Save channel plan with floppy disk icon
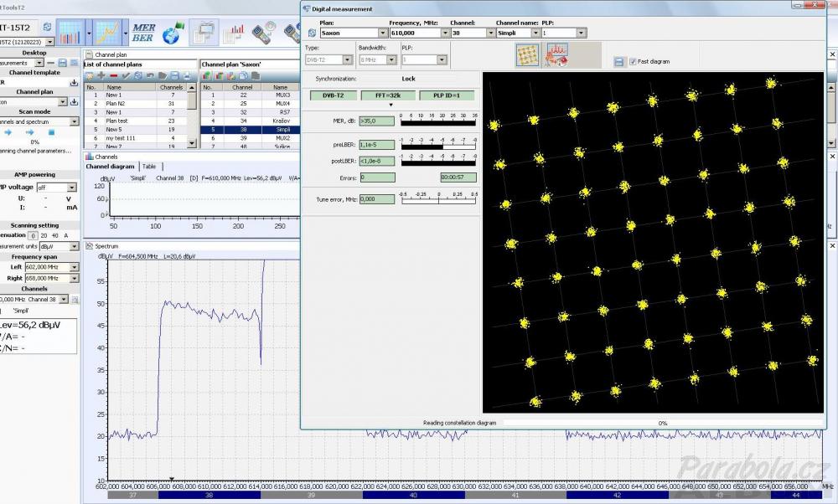The image size is (838, 504). [x=175, y=76]
